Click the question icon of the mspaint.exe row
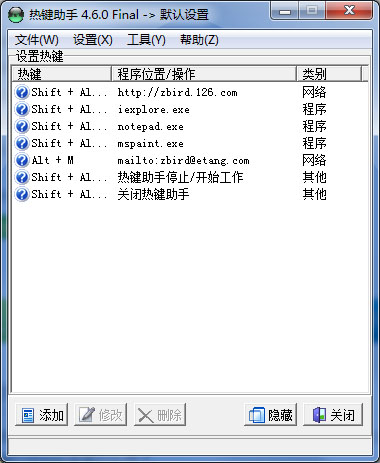Screen dimensions: 380x463 coord(22,143)
